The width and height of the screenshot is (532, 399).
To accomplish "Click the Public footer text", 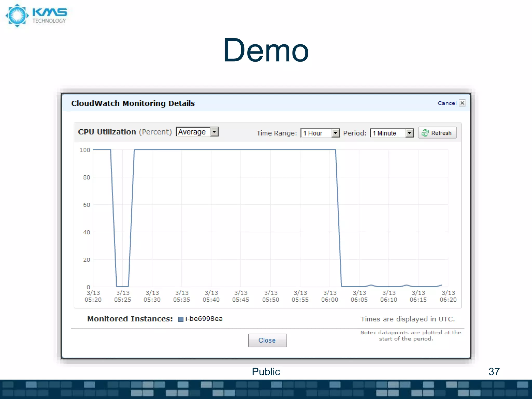I will 266,372.
